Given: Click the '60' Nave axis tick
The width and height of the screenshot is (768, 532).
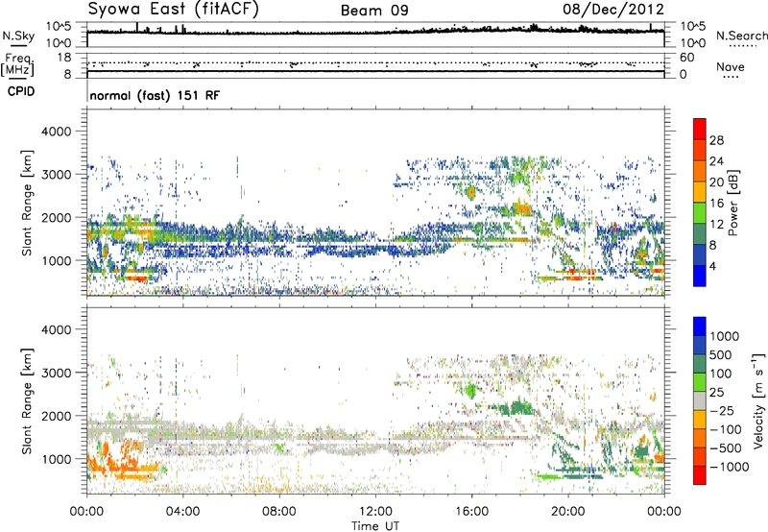Looking at the screenshot, I should click(686, 58).
